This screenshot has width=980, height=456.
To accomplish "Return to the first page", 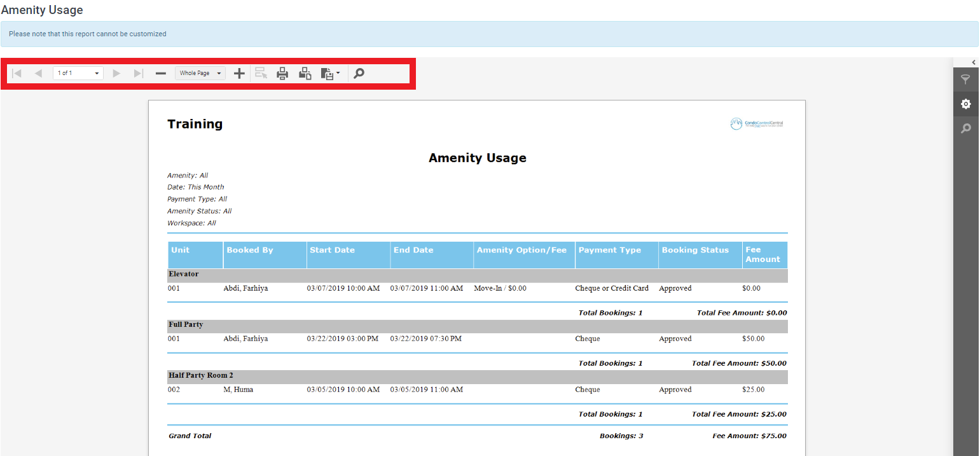I will point(17,73).
